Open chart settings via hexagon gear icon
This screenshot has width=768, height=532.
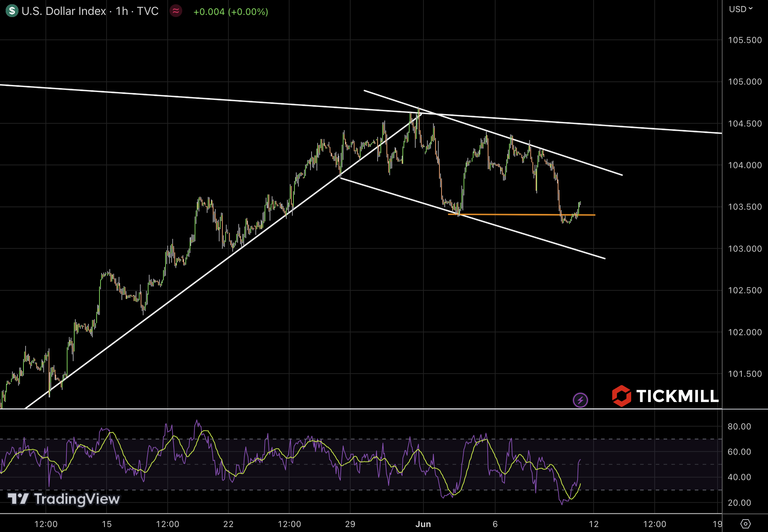(x=745, y=523)
